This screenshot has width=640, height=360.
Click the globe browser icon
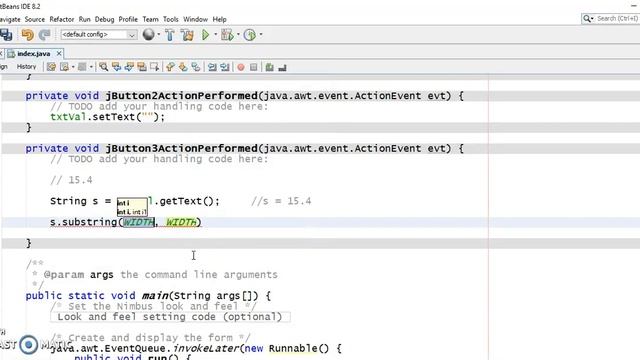149,35
